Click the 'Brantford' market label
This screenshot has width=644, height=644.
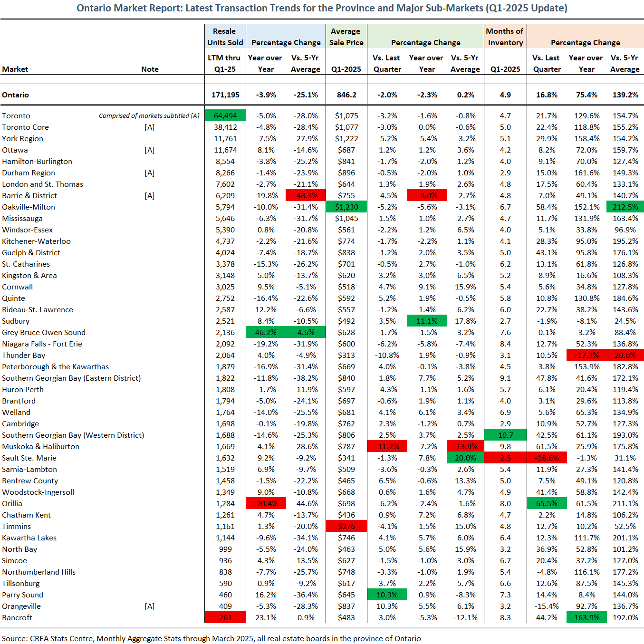point(19,401)
